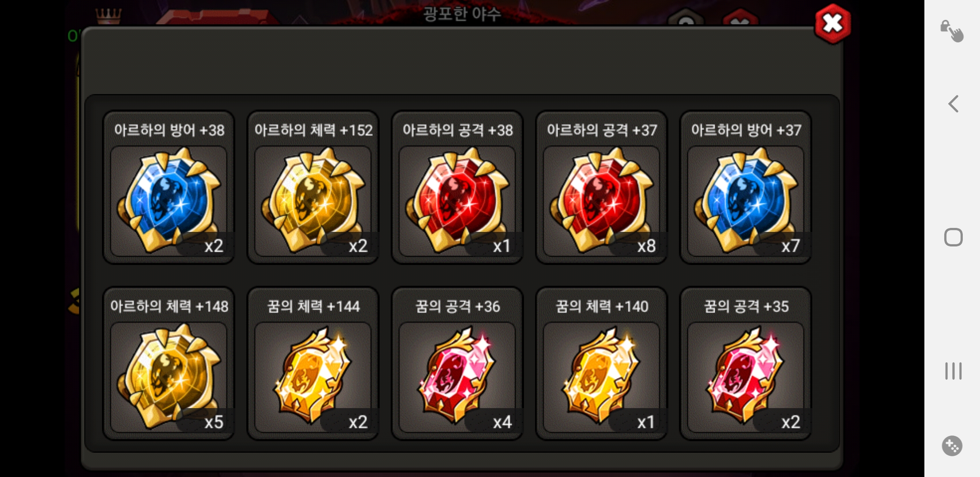980x477 pixels.
Task: Open Android recent apps button
Action: click(954, 371)
